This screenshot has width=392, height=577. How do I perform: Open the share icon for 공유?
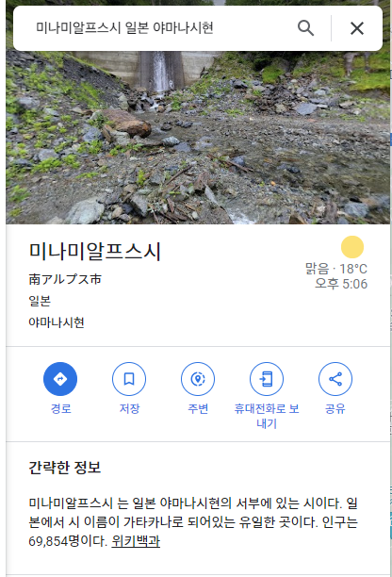click(x=335, y=379)
